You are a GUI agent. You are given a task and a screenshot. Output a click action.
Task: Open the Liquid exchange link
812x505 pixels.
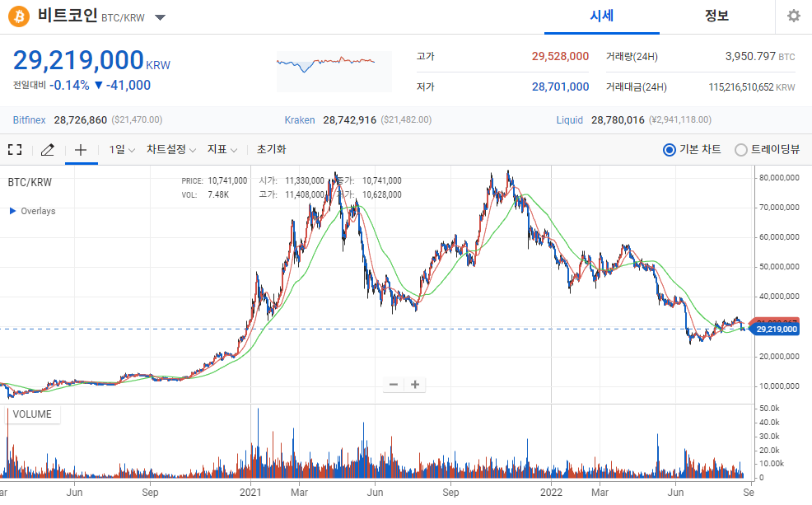point(570,120)
